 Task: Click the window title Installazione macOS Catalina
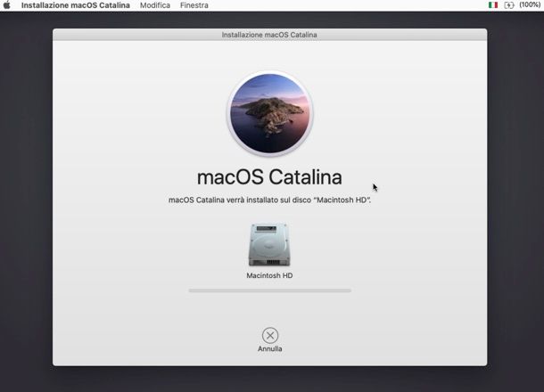point(269,35)
